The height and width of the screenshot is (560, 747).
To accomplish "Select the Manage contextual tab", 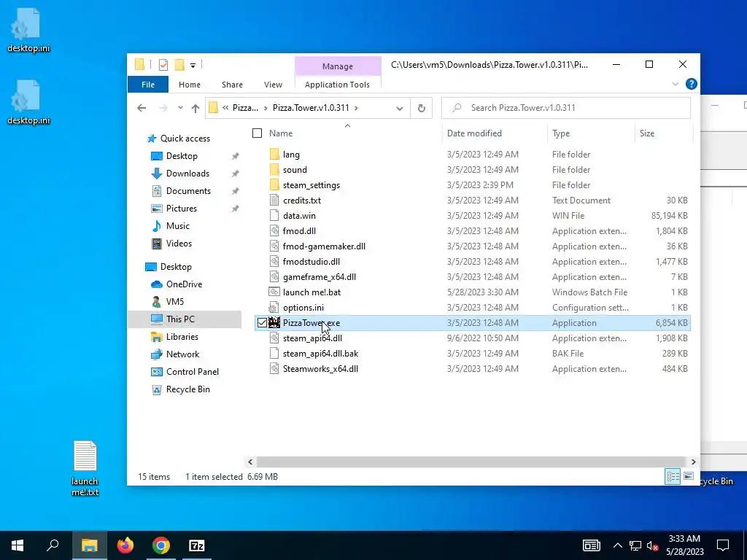I will point(338,66).
